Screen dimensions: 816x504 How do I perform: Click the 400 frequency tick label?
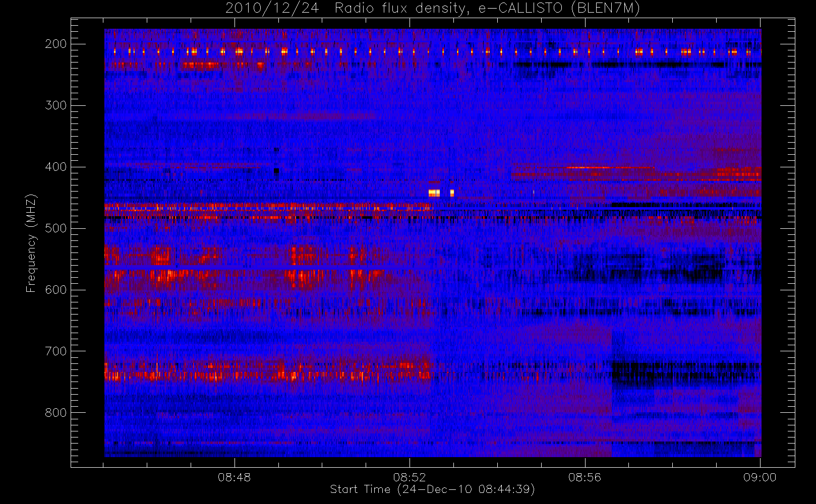[55, 167]
